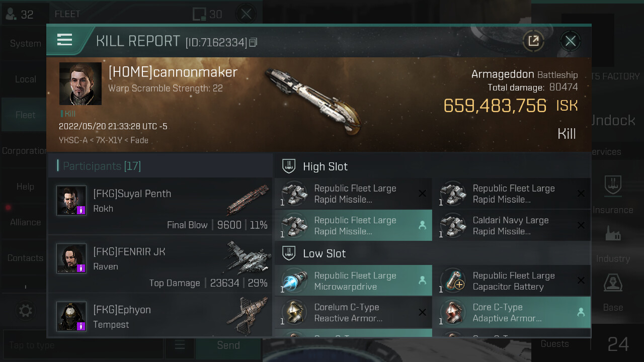Open the settings gear icon
The image size is (644, 362).
click(x=25, y=311)
